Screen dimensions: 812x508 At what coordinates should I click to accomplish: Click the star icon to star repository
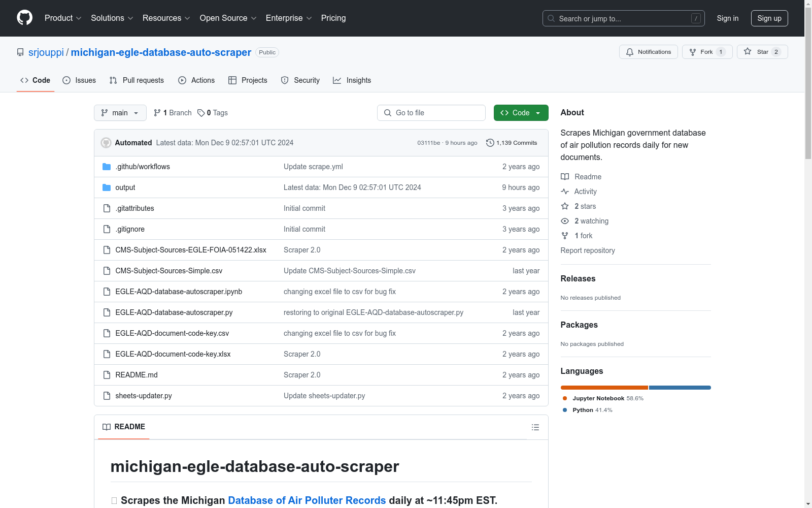748,51
